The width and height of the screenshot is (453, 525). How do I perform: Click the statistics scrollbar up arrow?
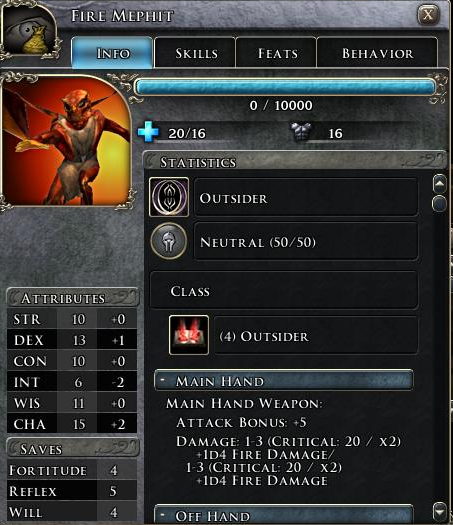pyautogui.click(x=439, y=183)
